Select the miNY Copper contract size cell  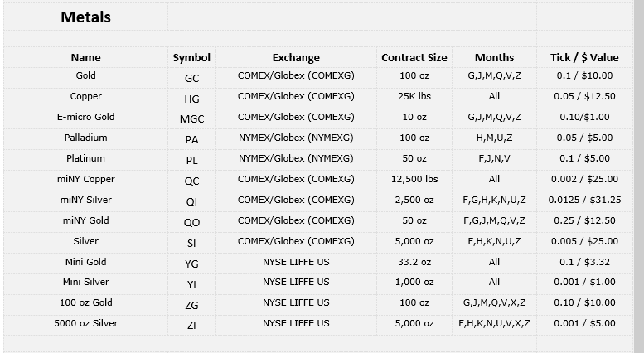[414, 179]
